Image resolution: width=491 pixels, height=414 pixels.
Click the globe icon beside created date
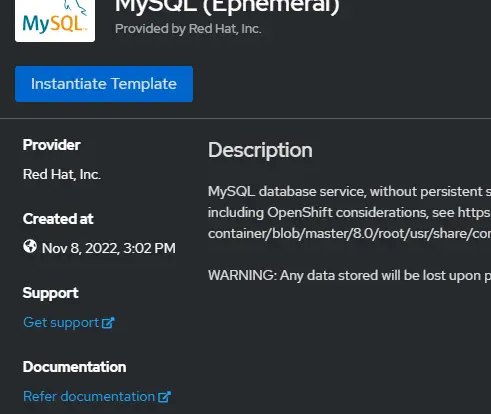[30, 247]
